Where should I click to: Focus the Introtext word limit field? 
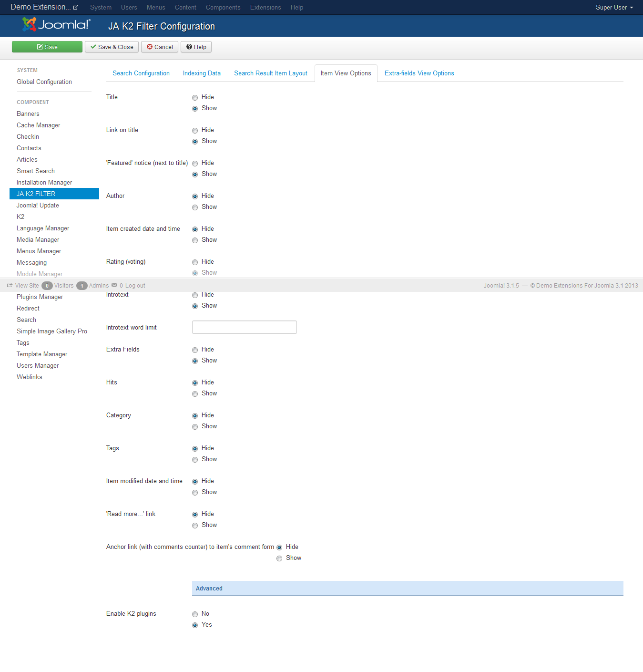point(245,327)
